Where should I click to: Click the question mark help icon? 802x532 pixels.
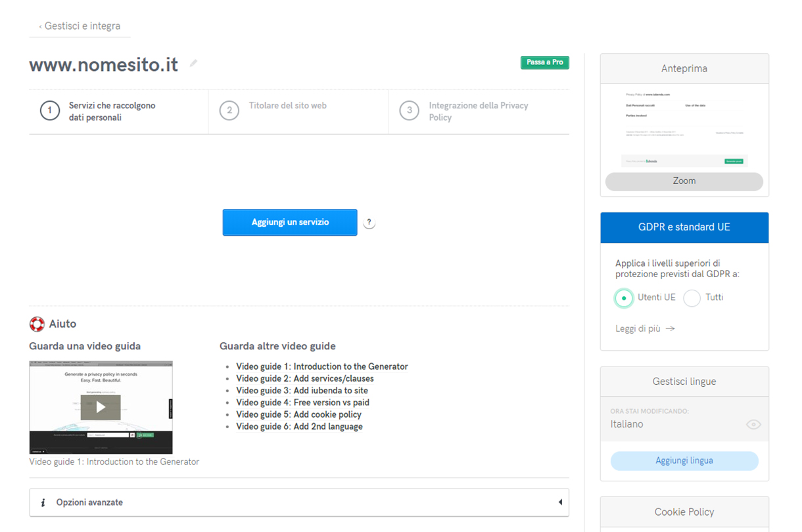369,223
